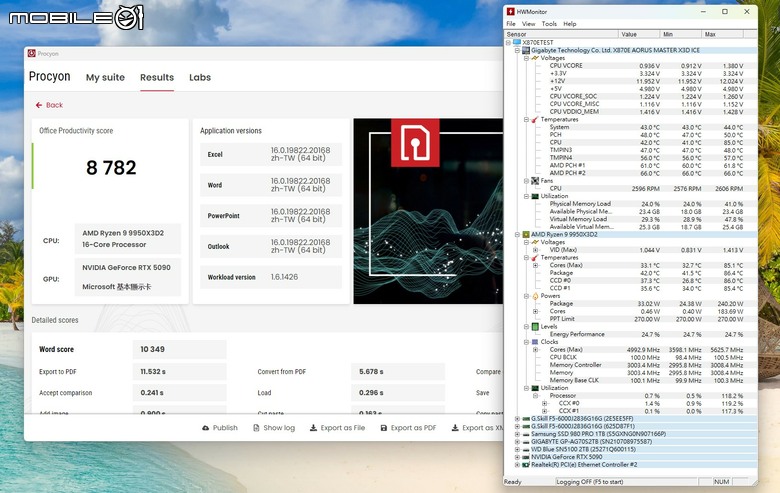The height and width of the screenshot is (493, 780).
Task: Click the AMD Ryzen 9 9950X3D2 chip icon in HWMonitor
Action: click(x=526, y=234)
